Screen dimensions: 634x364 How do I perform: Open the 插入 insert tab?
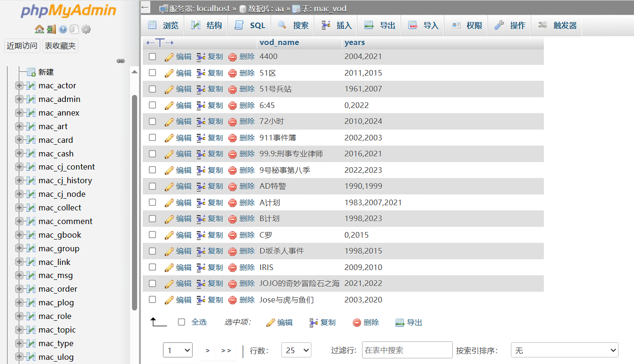336,25
